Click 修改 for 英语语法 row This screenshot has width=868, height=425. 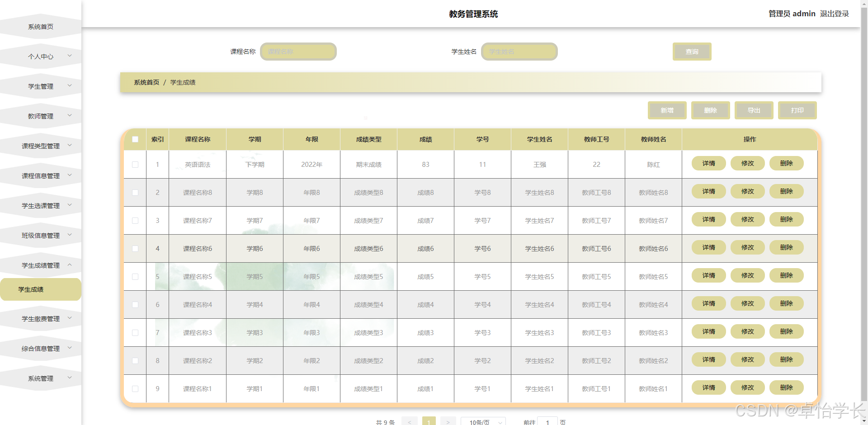(747, 163)
